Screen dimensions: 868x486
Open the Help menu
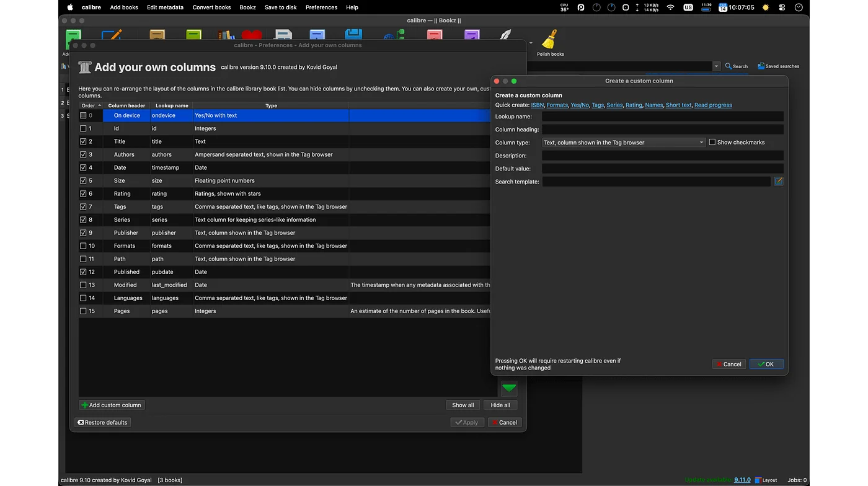[x=352, y=7]
